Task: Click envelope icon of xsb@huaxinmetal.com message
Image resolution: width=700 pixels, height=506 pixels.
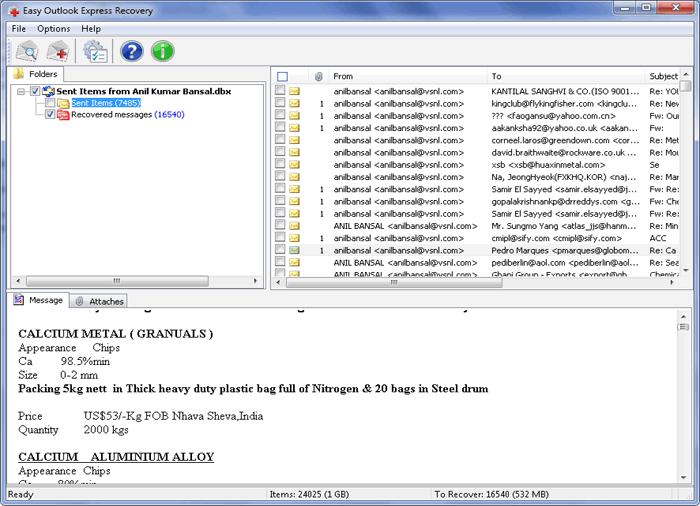Action: [294, 165]
